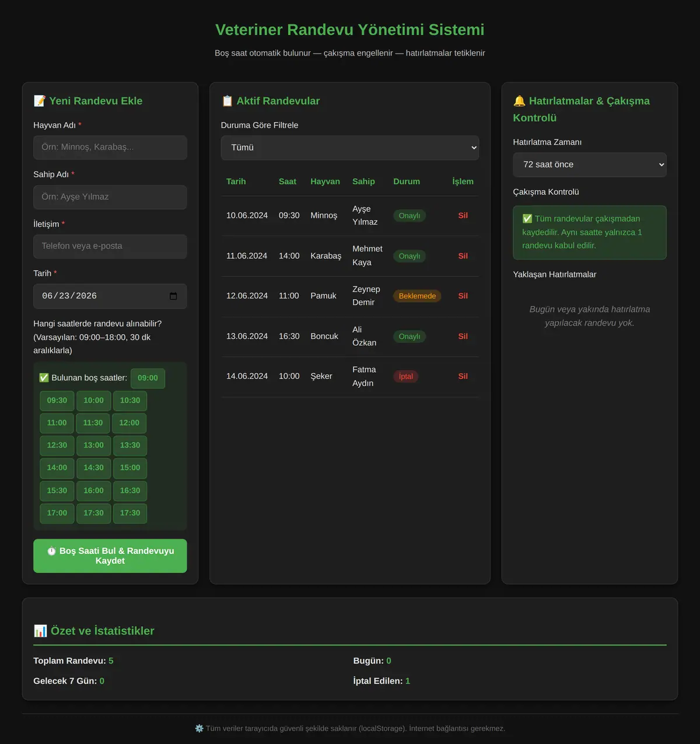Select the 12:00 time slot
700x744 pixels.
click(129, 423)
